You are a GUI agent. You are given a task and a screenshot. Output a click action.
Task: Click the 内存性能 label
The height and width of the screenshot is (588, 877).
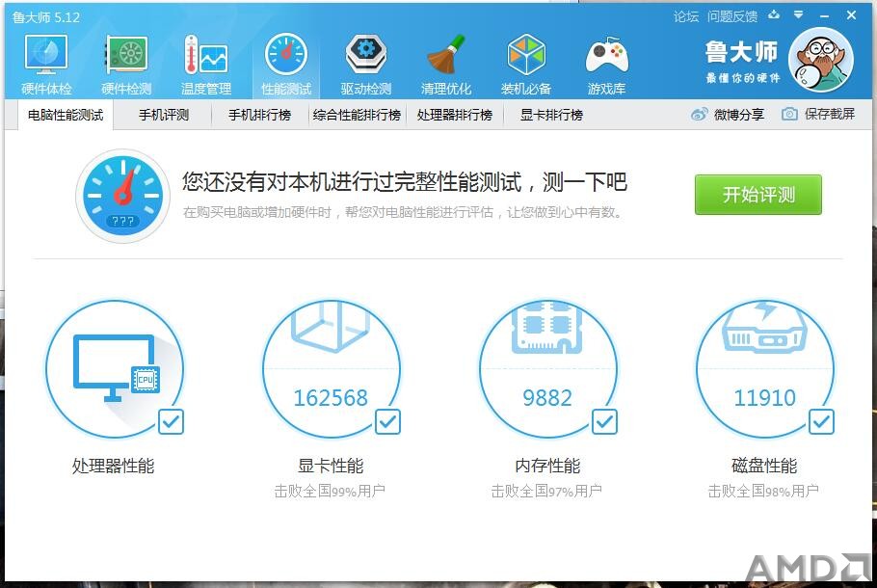tap(547, 466)
